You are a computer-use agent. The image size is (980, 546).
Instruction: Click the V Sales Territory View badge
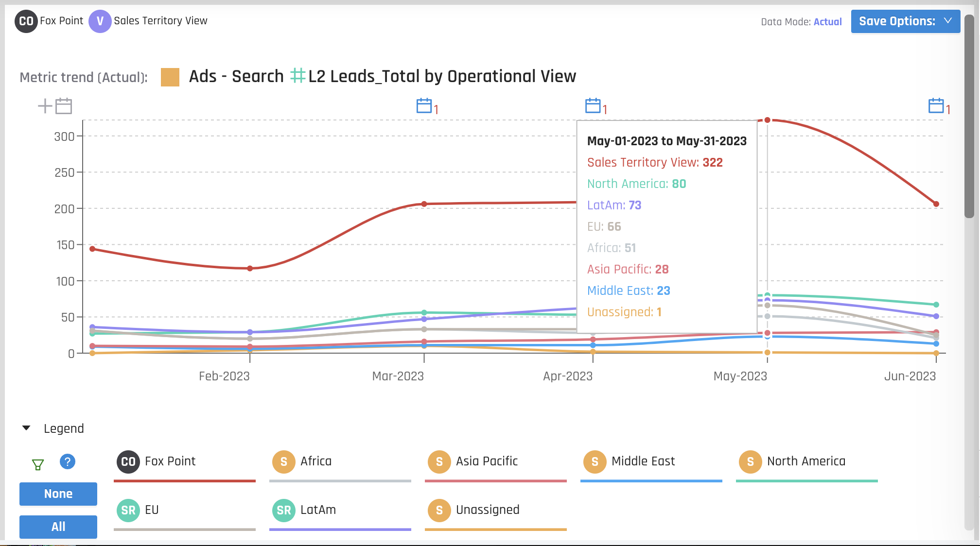[148, 21]
